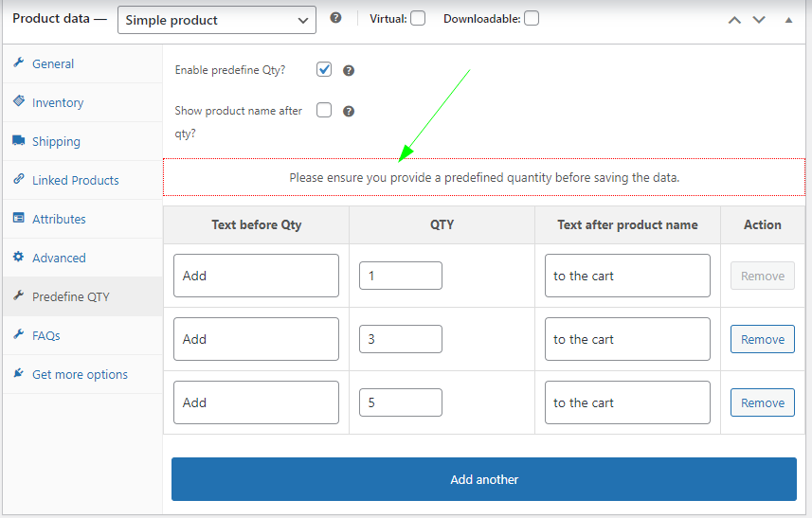
Task: Open the Simple product type dropdown
Action: 217,20
